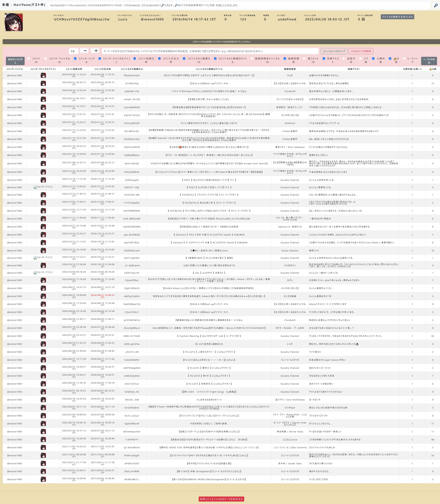
Task: Enable the 親コメントID checkbox
Action: coord(304,58)
